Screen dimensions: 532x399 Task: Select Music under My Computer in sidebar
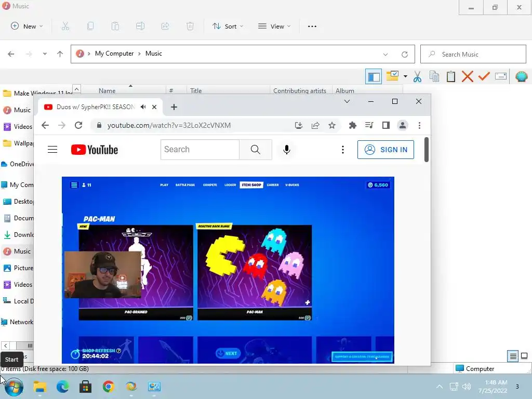click(x=17, y=251)
